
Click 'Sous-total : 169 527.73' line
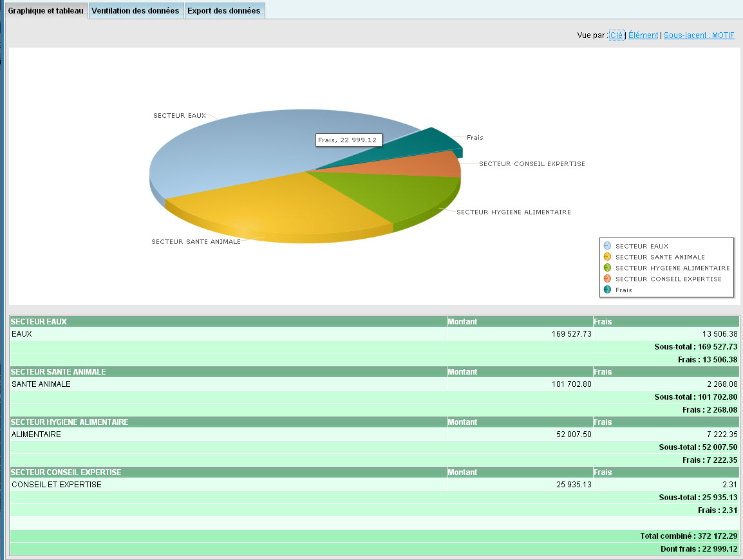[695, 347]
